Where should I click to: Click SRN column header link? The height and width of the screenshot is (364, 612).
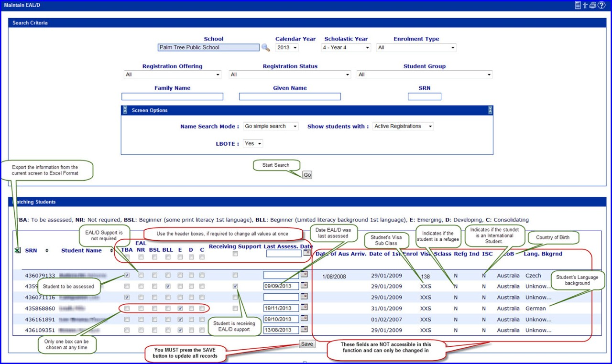pyautogui.click(x=31, y=250)
